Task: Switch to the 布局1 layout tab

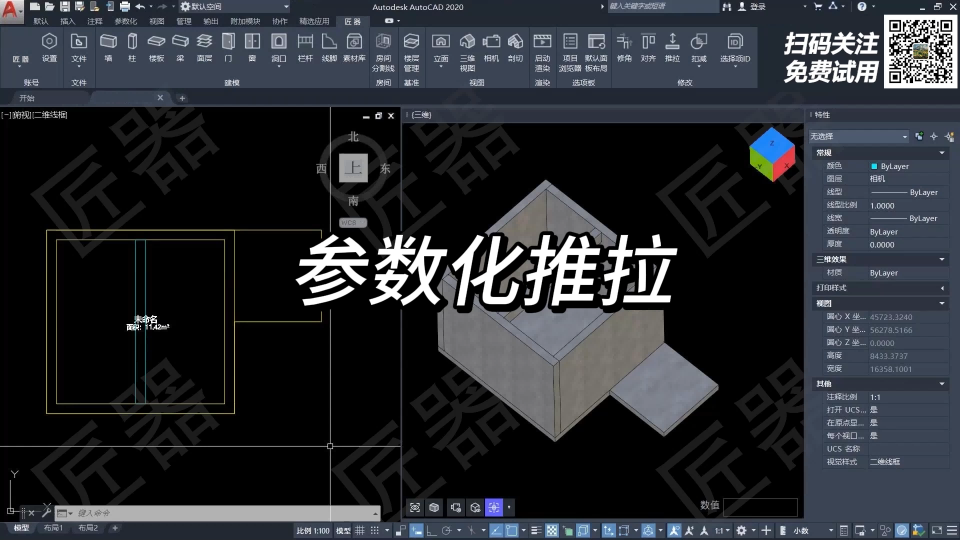Action: coord(53,528)
